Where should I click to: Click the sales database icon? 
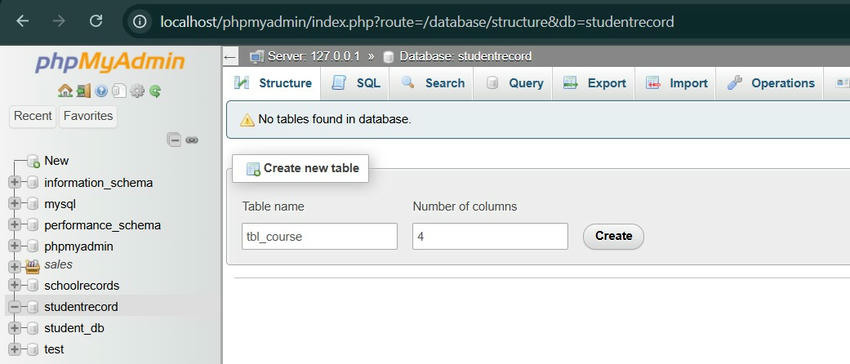[x=33, y=266]
